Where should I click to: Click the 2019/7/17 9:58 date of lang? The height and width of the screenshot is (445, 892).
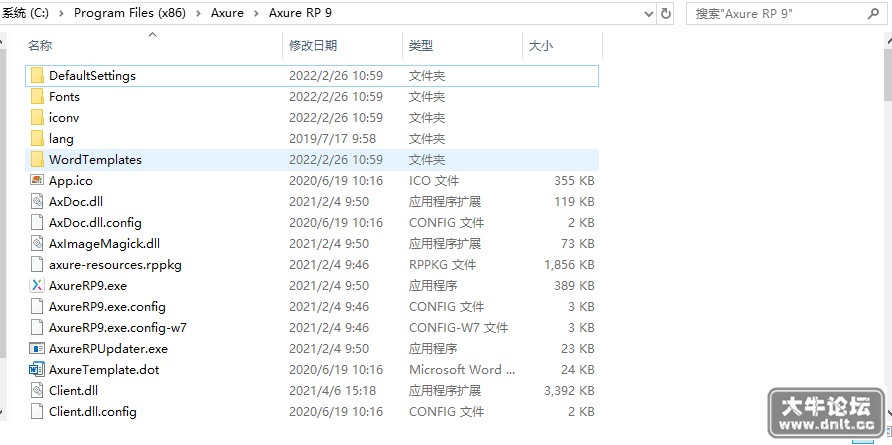coord(332,139)
